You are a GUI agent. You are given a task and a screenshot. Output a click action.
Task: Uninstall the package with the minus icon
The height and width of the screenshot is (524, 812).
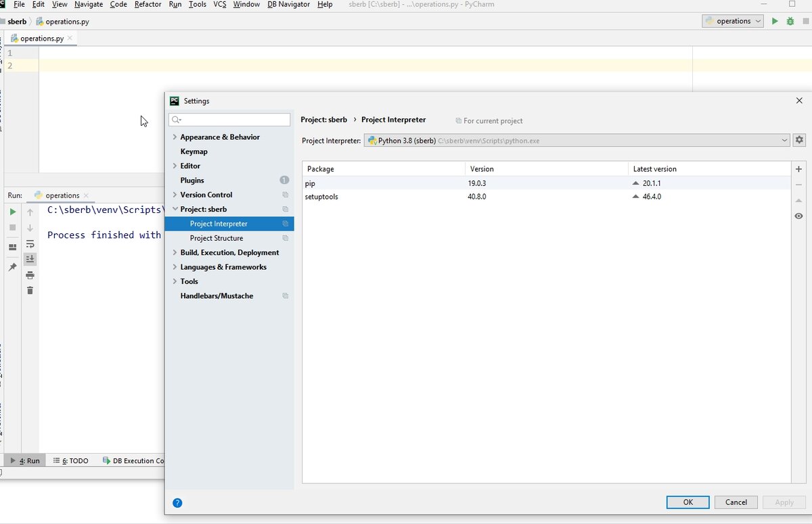[x=798, y=185]
